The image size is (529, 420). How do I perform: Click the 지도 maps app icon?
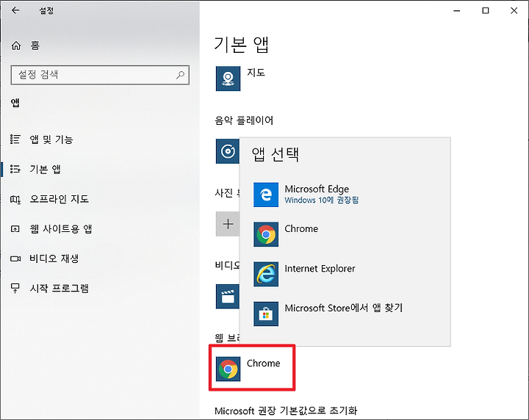coord(228,79)
